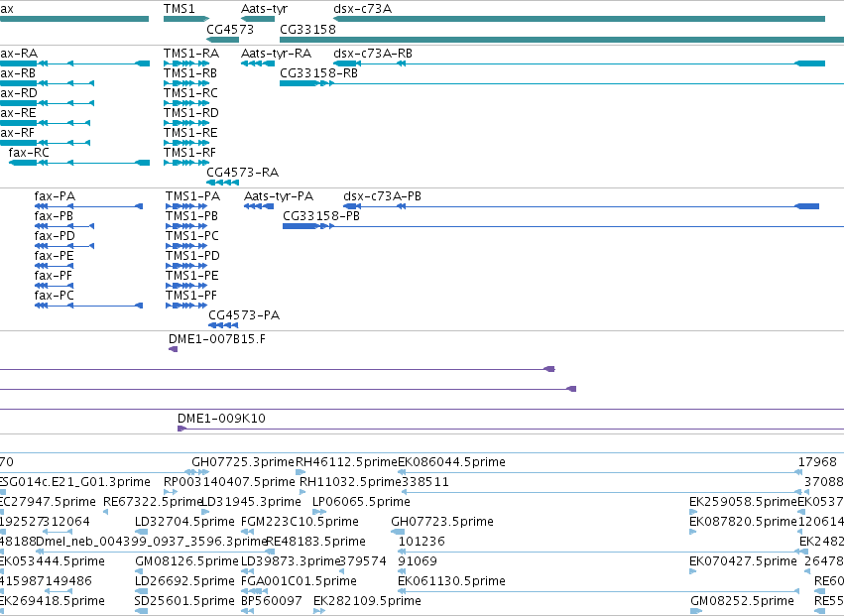Select the CG4573 gene label

point(230,29)
